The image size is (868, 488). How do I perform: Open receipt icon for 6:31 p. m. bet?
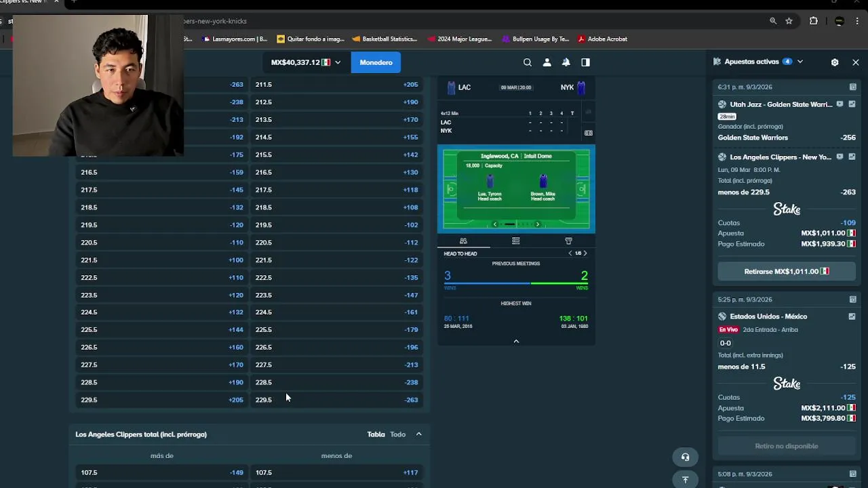(852, 87)
